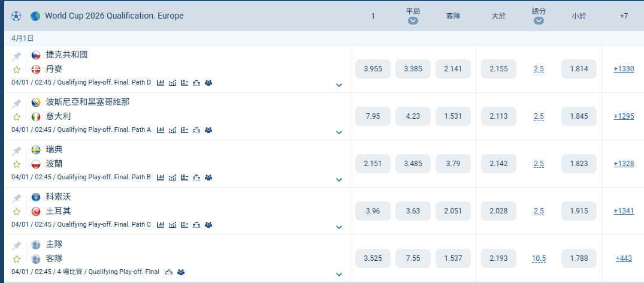Add 波斯尼亞 vs 意大利 to favorites star
Viewport: 644px width, 283px height.
coord(17,117)
